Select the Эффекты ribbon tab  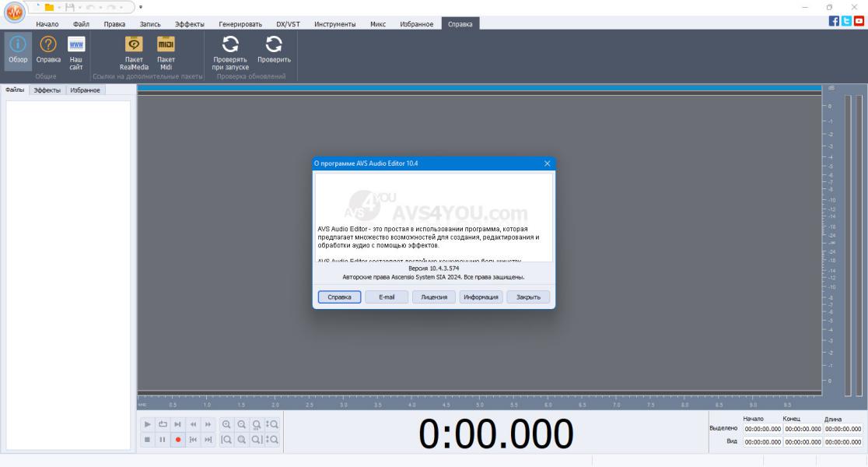click(189, 24)
